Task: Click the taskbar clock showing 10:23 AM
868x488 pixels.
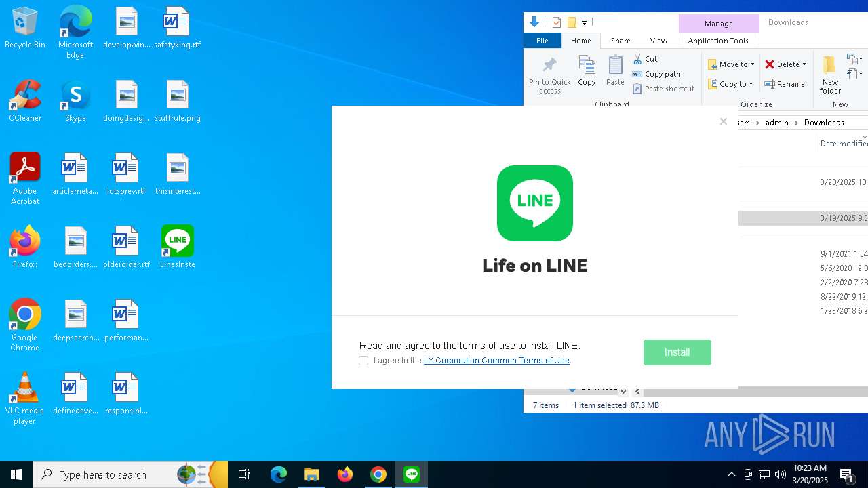Action: (810, 474)
